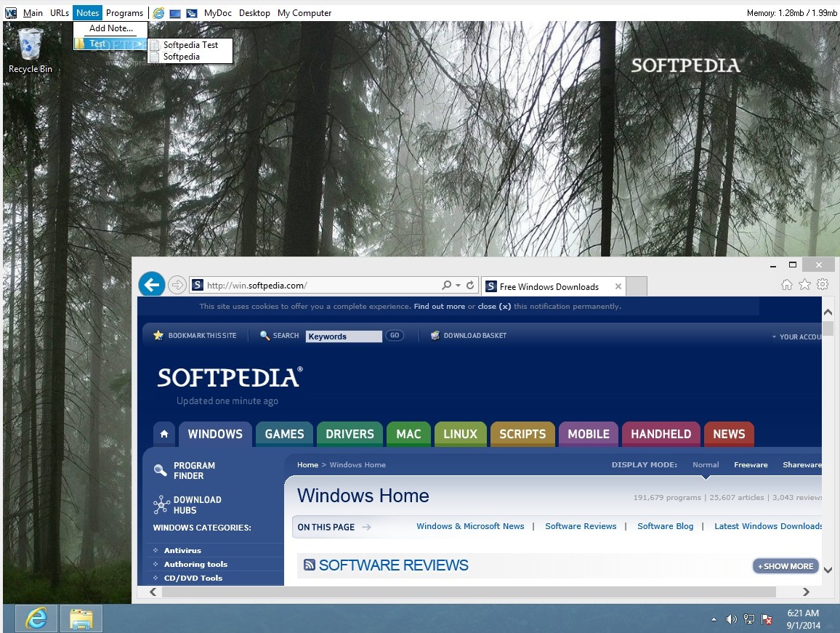This screenshot has height=633, width=840.
Task: Click the browser forward arrow
Action: click(177, 285)
